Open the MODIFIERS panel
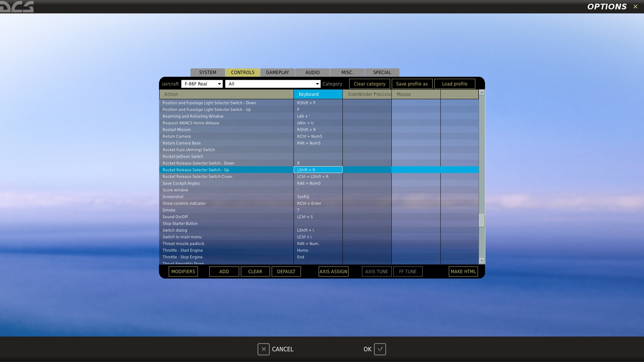Image resolution: width=644 pixels, height=362 pixels. pos(183,271)
